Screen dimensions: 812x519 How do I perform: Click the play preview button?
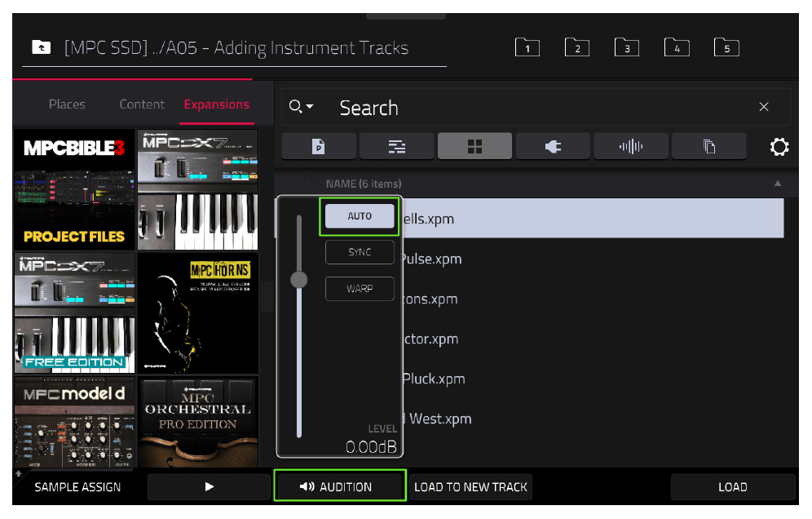coord(209,486)
